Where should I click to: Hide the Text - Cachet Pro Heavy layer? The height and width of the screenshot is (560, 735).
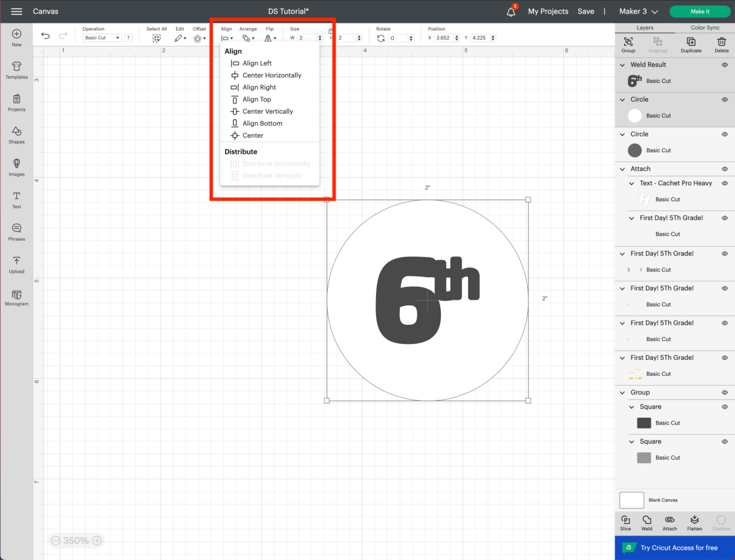pyautogui.click(x=724, y=183)
